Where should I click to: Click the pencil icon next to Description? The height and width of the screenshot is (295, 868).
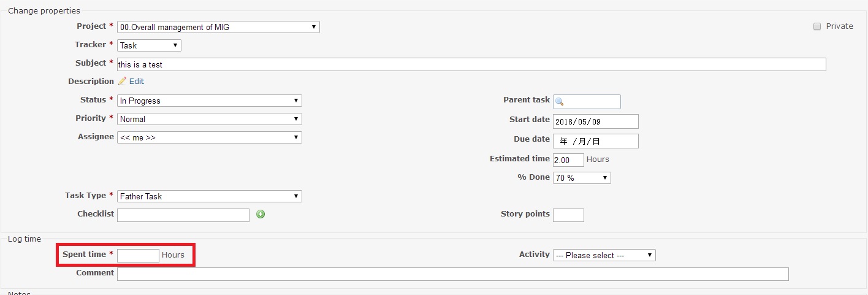[x=122, y=81]
